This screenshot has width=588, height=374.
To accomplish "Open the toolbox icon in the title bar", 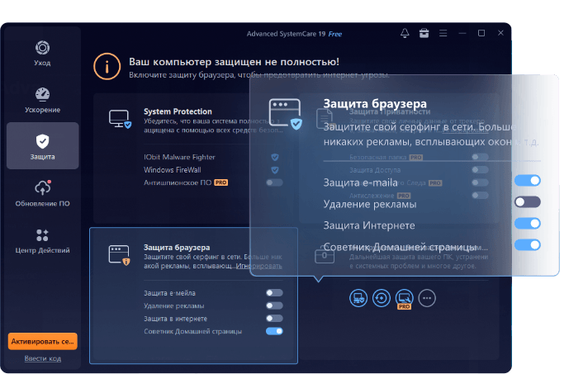I will click(424, 33).
